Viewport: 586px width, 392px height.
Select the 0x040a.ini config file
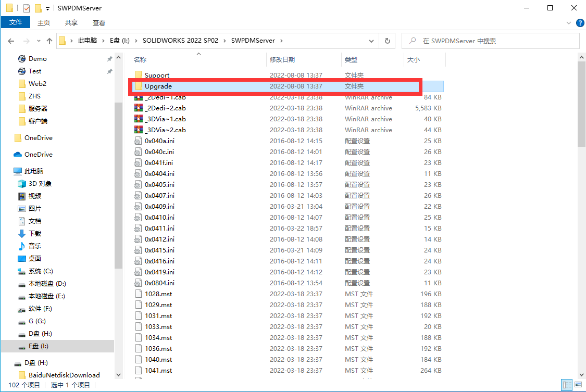[159, 141]
